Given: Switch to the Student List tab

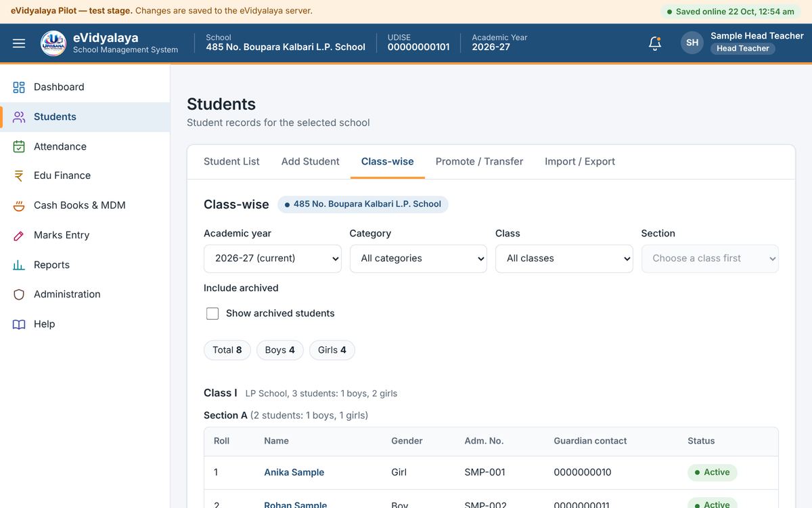Looking at the screenshot, I should point(231,162).
